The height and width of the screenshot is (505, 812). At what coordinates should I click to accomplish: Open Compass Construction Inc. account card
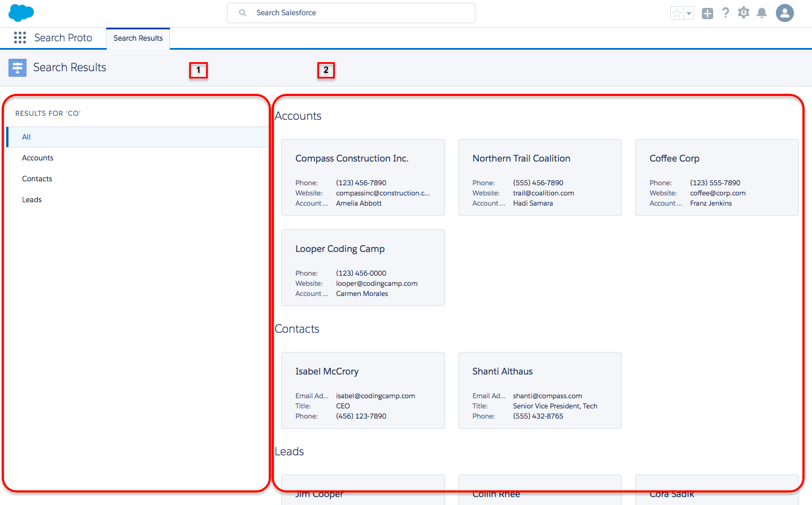click(x=363, y=177)
